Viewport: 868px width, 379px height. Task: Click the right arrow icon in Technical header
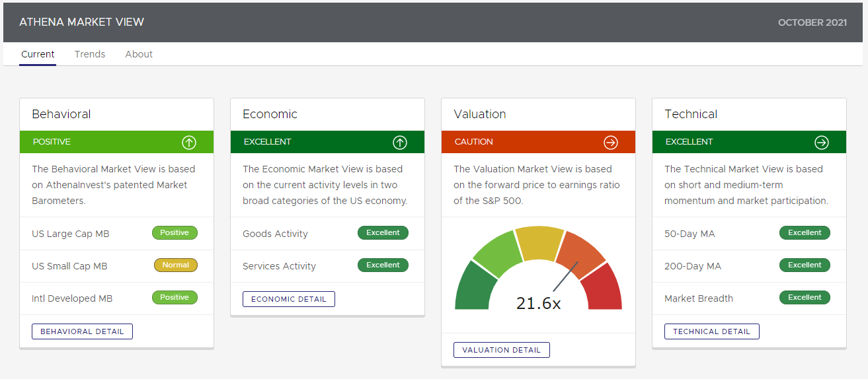pyautogui.click(x=822, y=142)
